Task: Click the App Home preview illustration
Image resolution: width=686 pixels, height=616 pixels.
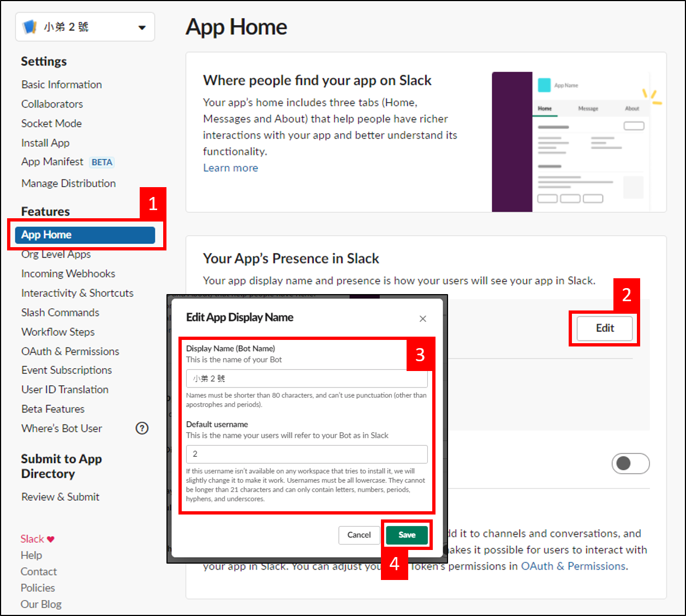Action: [x=577, y=142]
